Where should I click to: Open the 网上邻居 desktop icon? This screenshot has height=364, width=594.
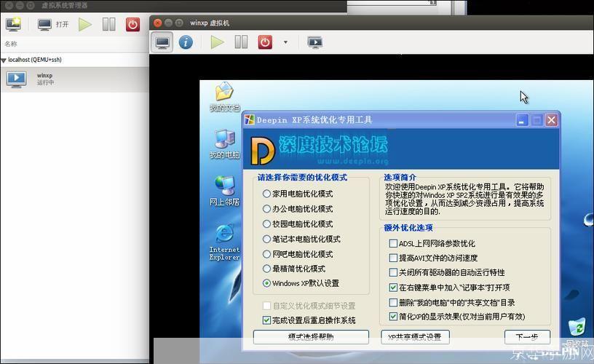coord(225,191)
